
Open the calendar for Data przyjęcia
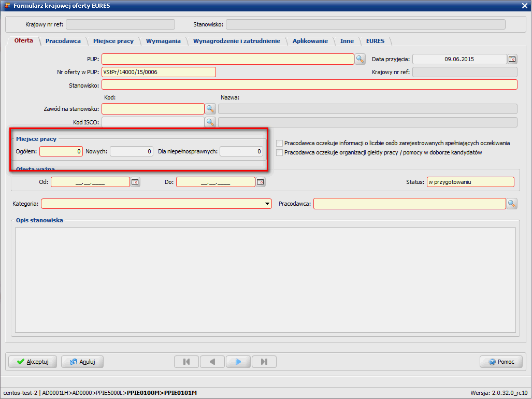(512, 59)
